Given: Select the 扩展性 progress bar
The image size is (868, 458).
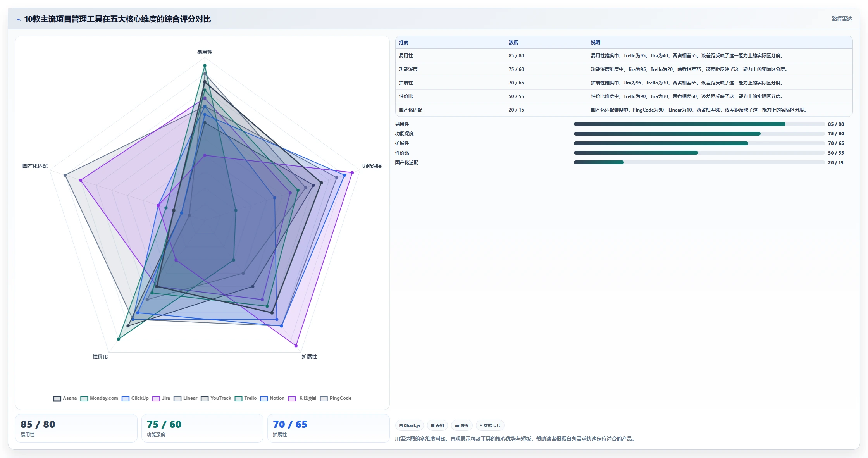Looking at the screenshot, I should [x=699, y=143].
